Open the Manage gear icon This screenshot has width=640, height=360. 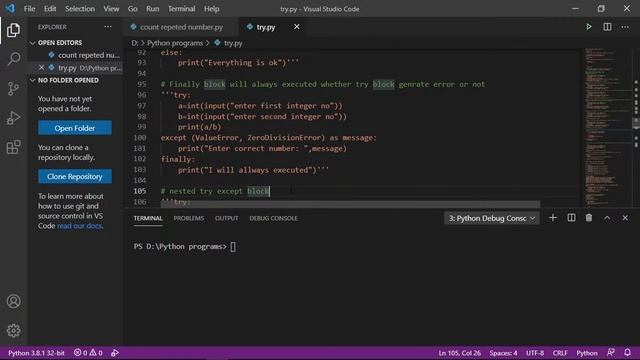click(13, 331)
